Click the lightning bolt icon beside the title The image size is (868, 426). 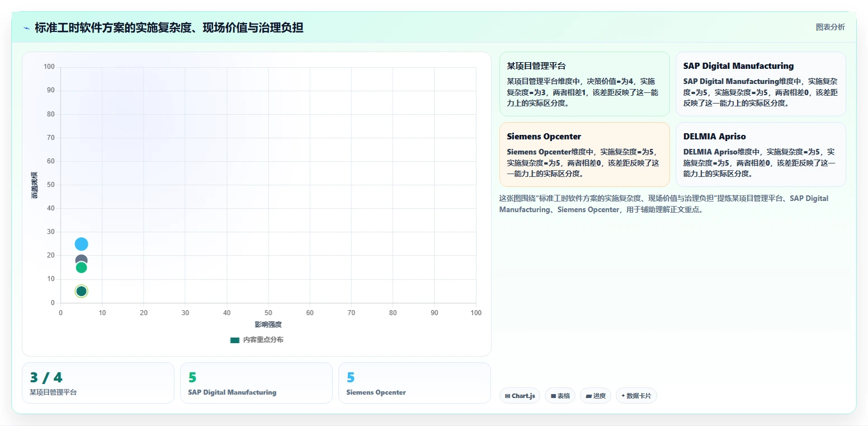point(27,28)
